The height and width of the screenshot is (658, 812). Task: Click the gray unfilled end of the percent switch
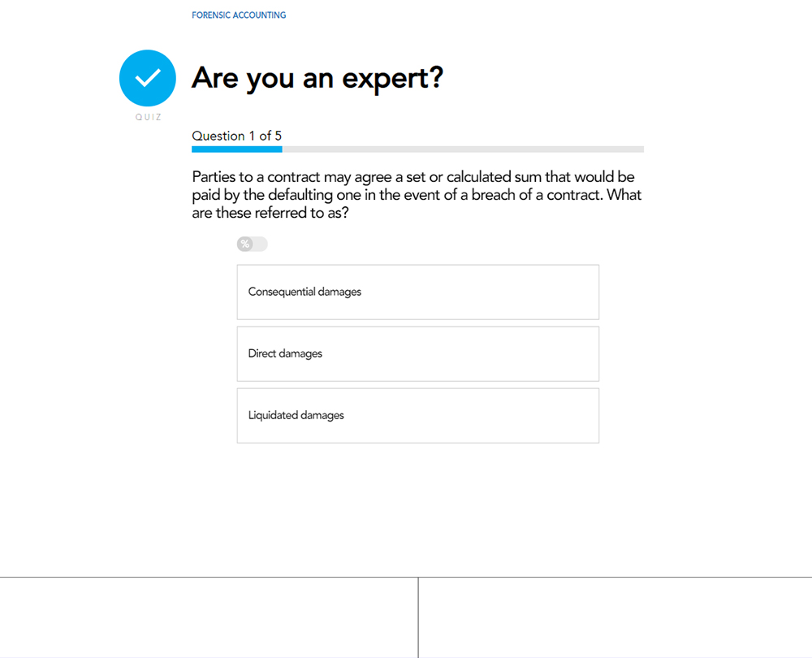pos(261,245)
